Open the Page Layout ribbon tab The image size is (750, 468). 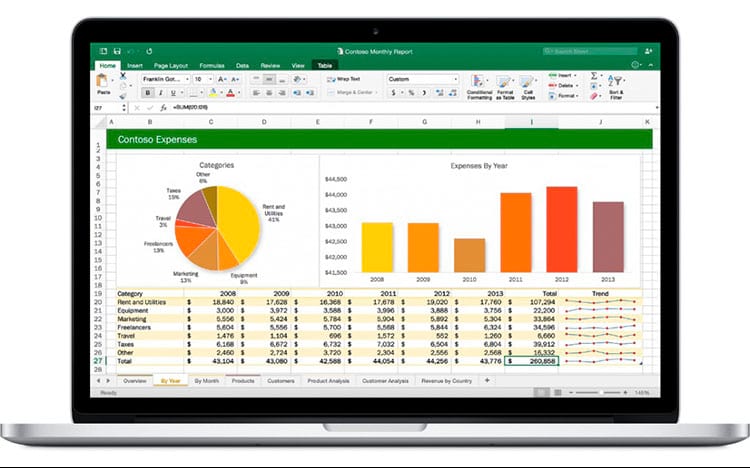(171, 66)
